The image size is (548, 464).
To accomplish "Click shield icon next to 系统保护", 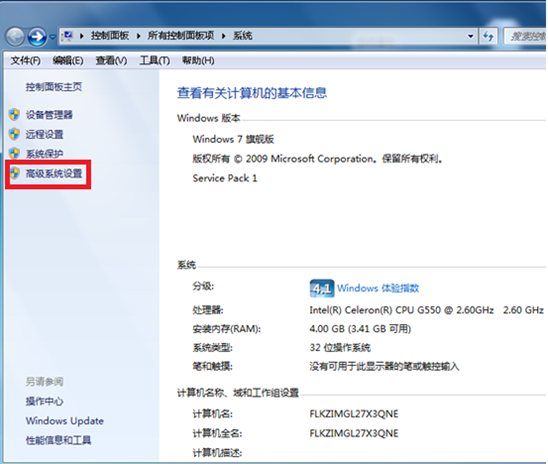I will click(14, 153).
